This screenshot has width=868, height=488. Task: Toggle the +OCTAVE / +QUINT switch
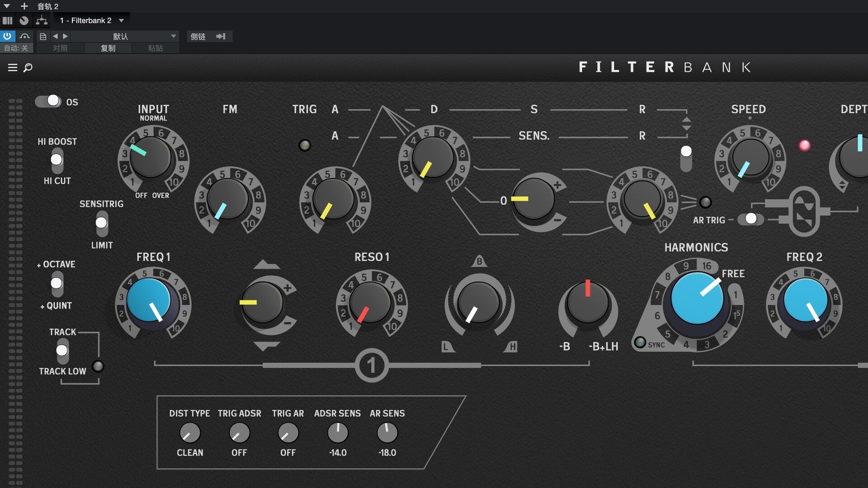pyautogui.click(x=57, y=285)
